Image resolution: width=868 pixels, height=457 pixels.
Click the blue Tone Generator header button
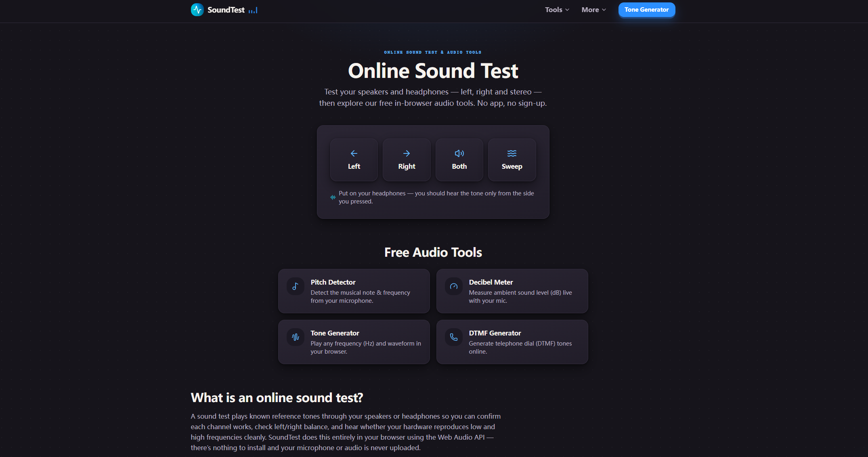647,10
